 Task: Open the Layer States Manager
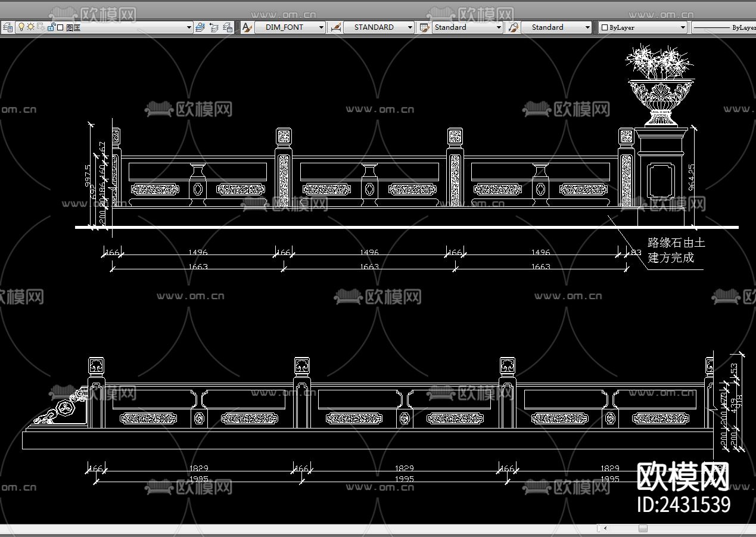(228, 27)
